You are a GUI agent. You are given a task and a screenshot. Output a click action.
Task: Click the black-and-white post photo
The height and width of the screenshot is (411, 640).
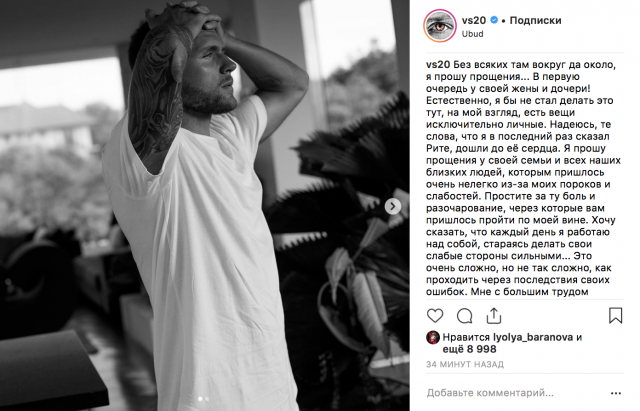204,205
